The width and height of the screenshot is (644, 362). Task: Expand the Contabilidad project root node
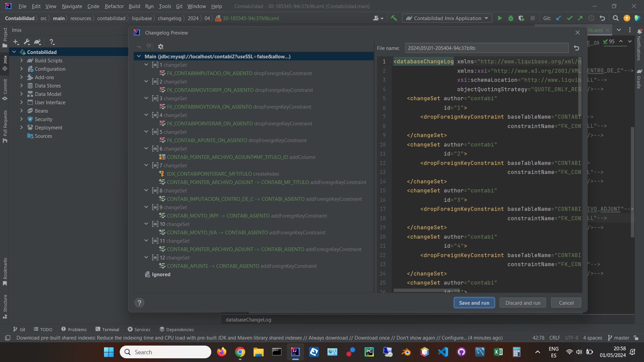tap(14, 52)
